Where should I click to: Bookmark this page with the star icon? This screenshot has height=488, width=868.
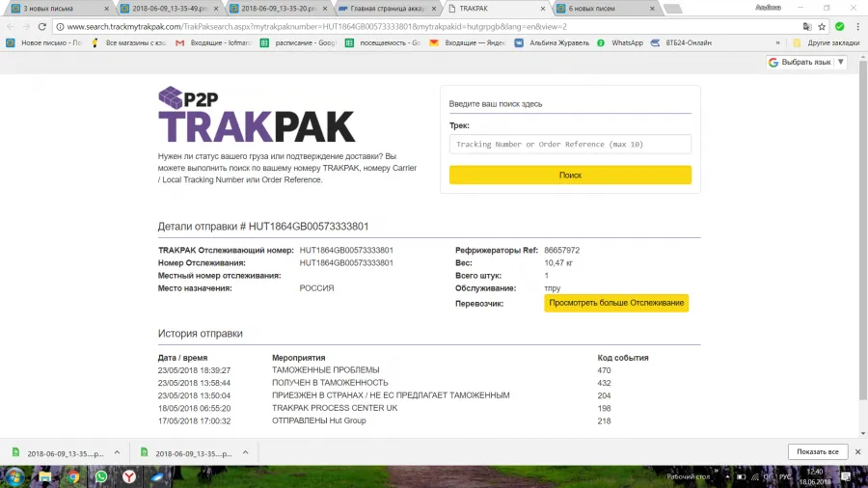click(x=822, y=27)
